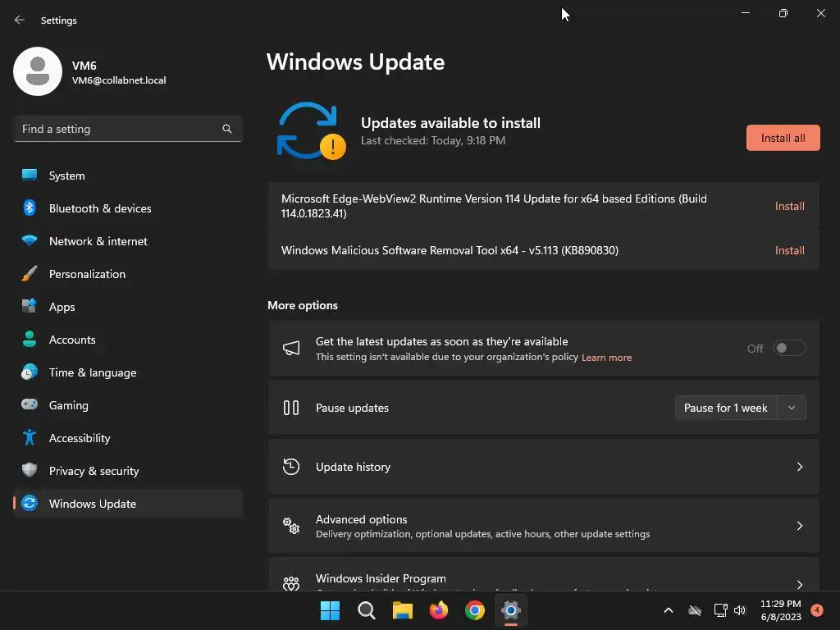Click the Install all button
The width and height of the screenshot is (840, 630).
pos(783,138)
